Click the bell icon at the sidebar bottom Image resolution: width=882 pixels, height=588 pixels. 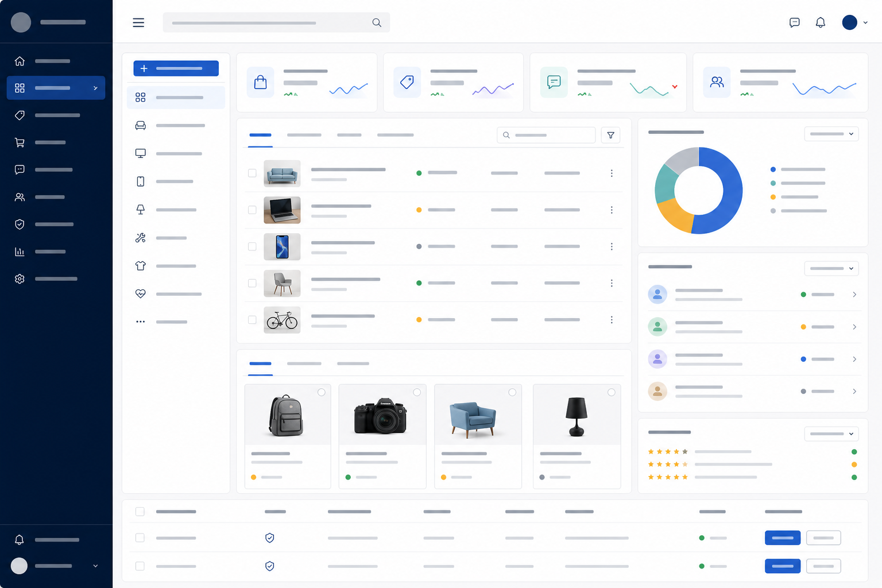[x=19, y=540]
